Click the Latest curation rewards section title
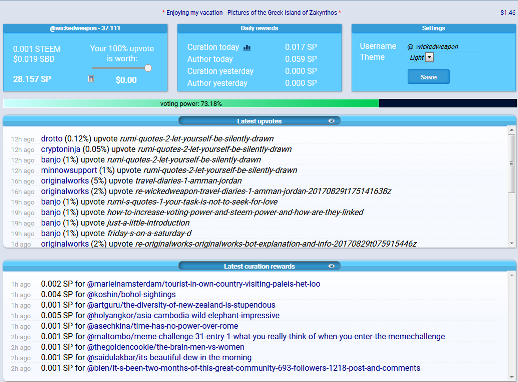 259,266
